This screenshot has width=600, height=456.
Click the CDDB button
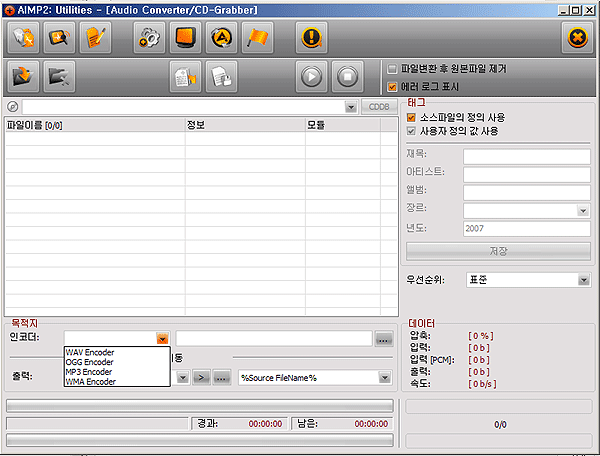[x=379, y=107]
